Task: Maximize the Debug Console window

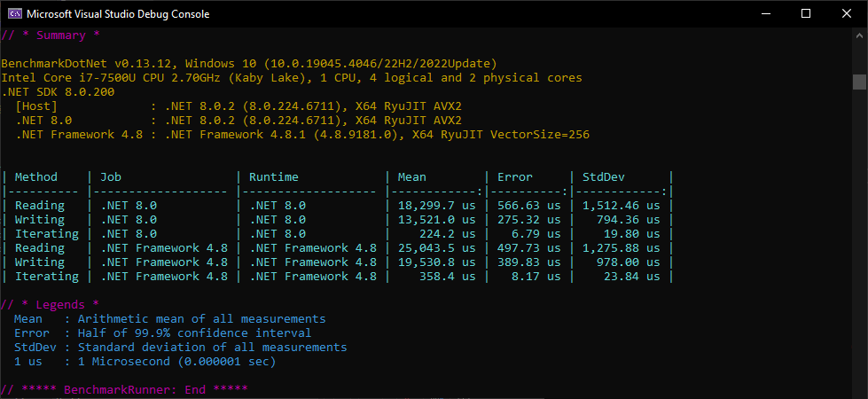Action: click(806, 14)
